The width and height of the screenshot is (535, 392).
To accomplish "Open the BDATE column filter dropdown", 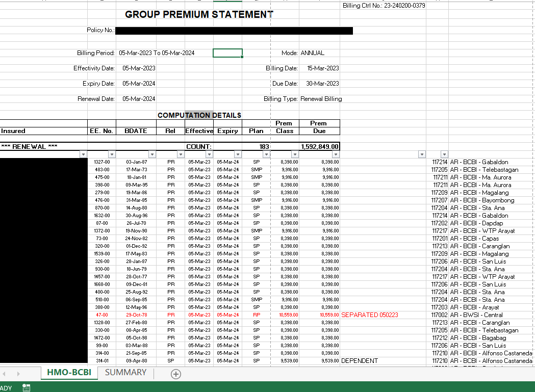I will point(152,154).
